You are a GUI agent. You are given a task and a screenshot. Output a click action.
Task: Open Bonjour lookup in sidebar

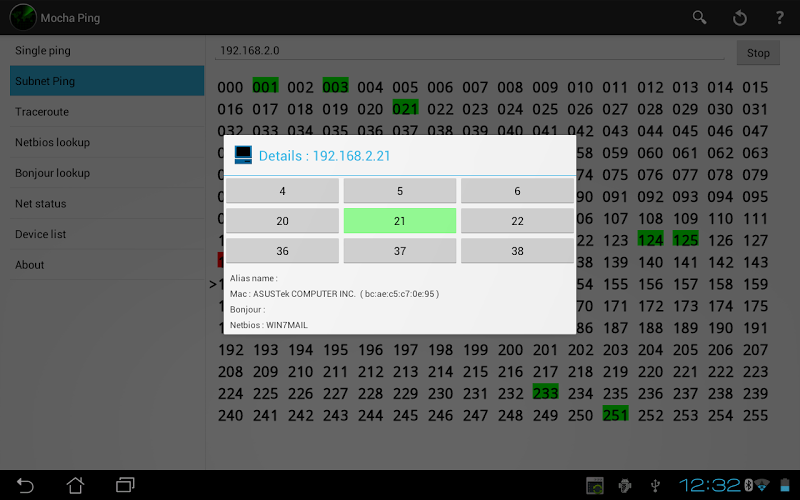point(107,173)
